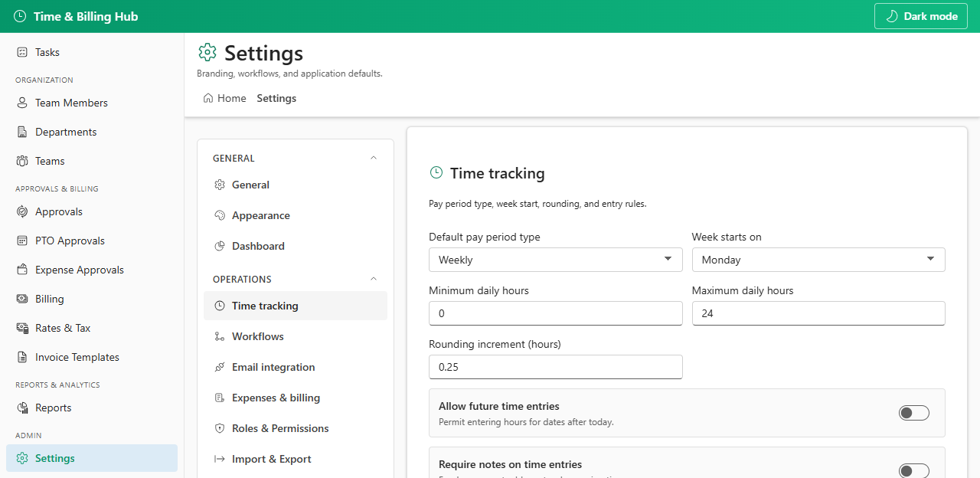980x478 pixels.
Task: Open Appearance settings tab
Action: tap(296, 215)
